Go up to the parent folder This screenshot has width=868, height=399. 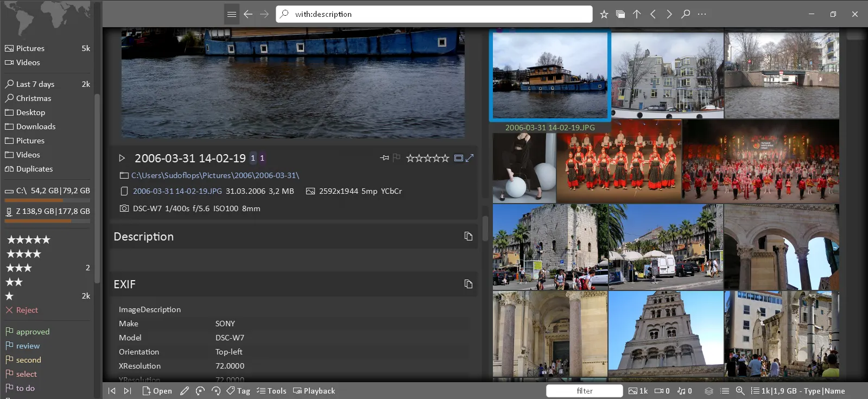click(x=637, y=14)
